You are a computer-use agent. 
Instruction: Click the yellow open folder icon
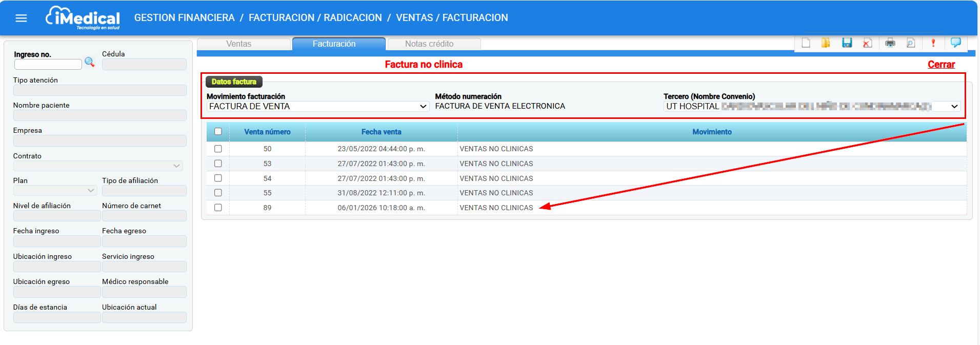[x=826, y=43]
